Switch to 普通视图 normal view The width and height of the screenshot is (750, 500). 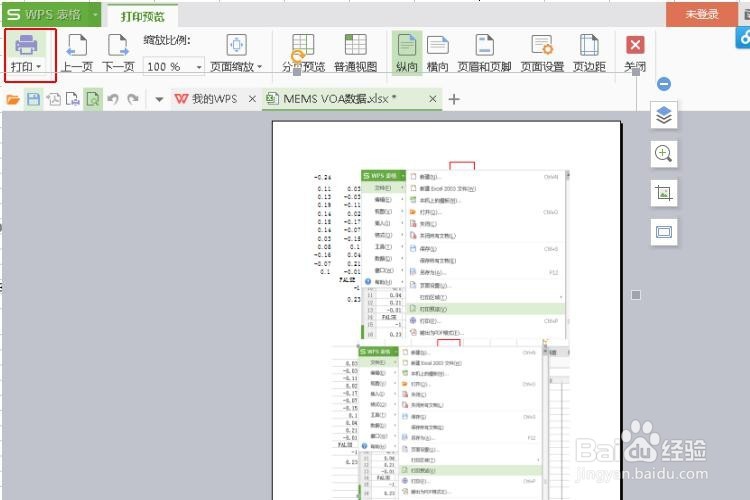[x=355, y=53]
